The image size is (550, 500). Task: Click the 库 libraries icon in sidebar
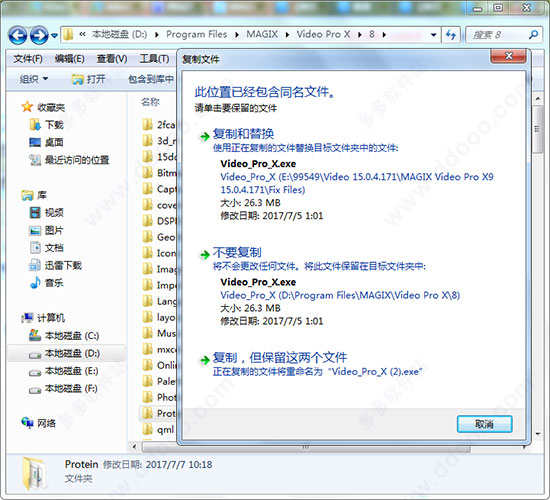27,195
